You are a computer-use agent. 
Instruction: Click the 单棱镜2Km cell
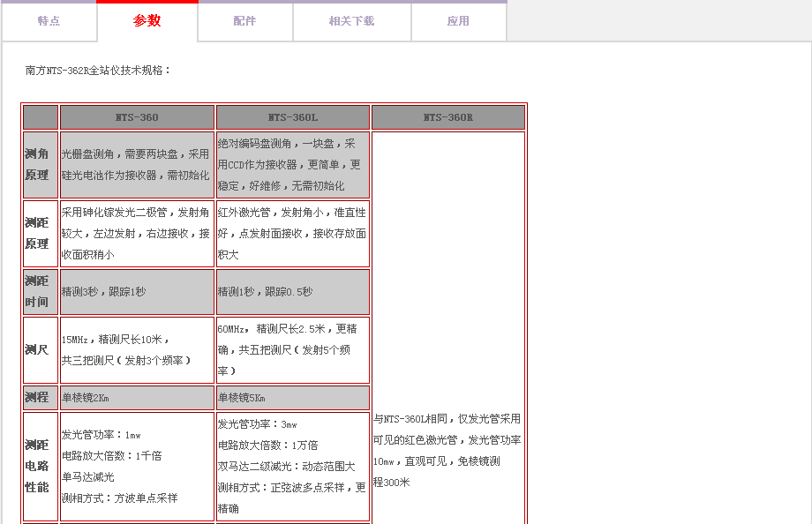tap(86, 398)
